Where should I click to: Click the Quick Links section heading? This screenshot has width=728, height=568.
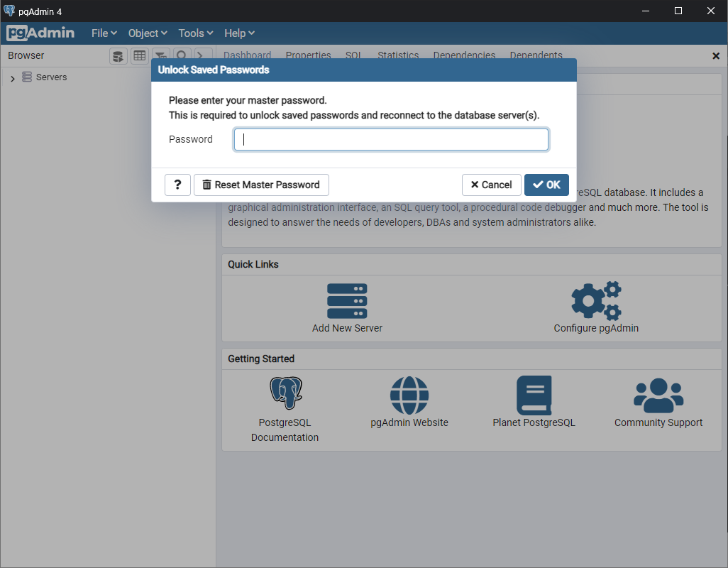click(x=253, y=264)
